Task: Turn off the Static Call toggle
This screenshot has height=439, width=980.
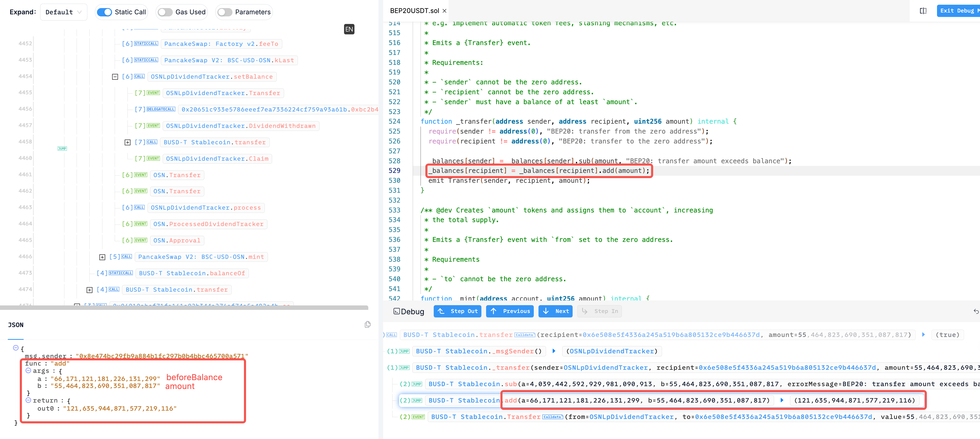Action: 104,12
